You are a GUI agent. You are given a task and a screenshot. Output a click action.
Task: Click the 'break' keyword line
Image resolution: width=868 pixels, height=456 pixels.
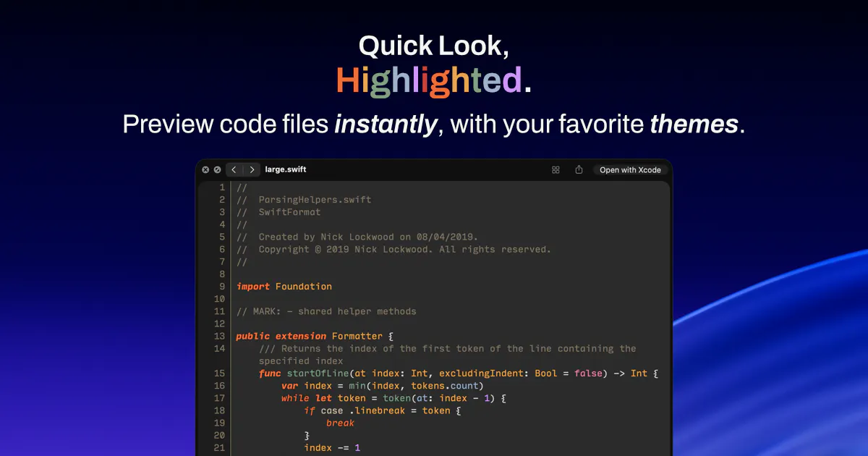pos(340,423)
